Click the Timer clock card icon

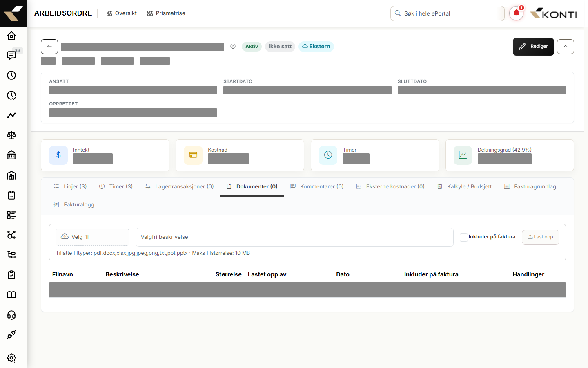(328, 155)
